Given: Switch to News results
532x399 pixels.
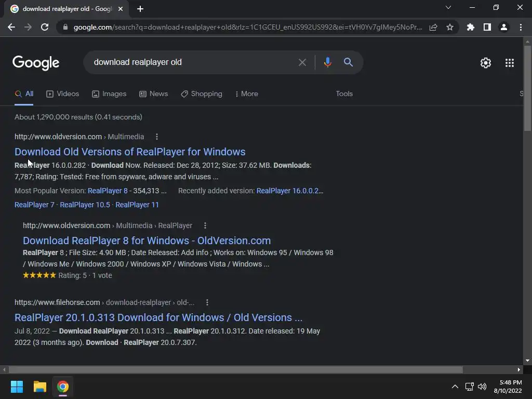Looking at the screenshot, I should click(x=154, y=94).
